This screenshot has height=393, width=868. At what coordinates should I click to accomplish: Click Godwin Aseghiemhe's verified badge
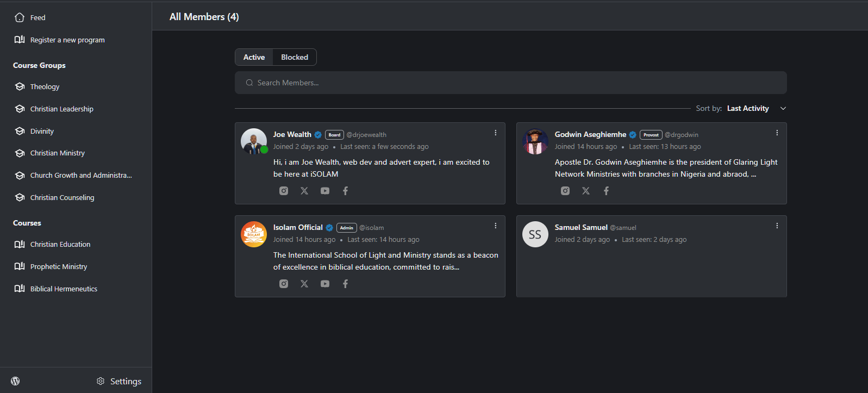click(633, 135)
